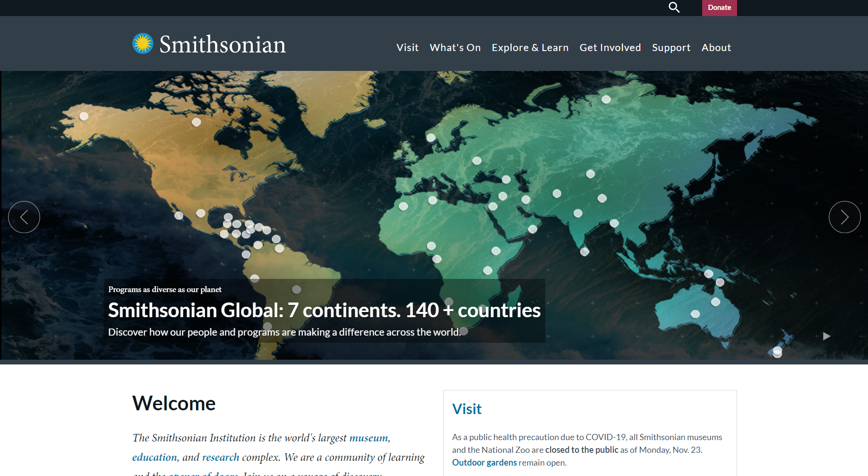
Task: Click the Smithsonian sunburst logo
Action: (143, 43)
